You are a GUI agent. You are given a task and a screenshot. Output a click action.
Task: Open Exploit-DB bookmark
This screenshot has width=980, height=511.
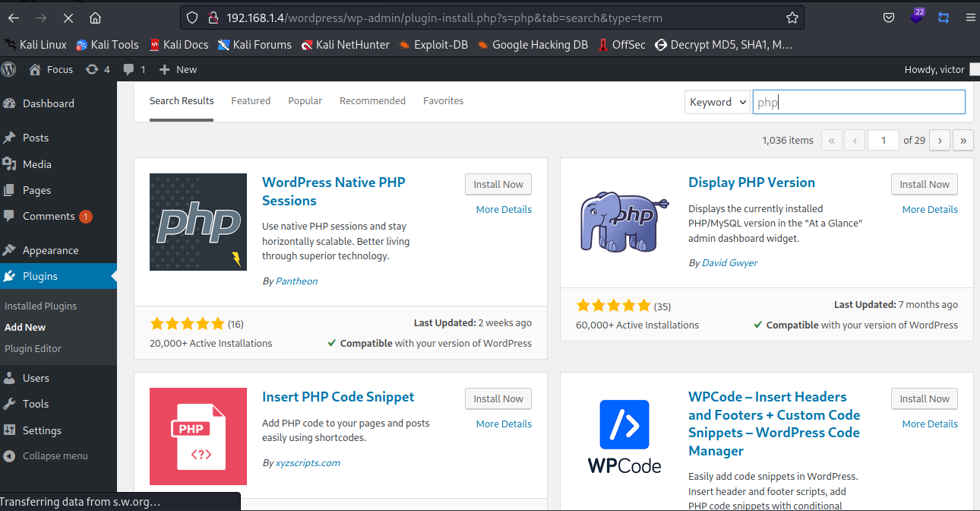click(x=433, y=45)
